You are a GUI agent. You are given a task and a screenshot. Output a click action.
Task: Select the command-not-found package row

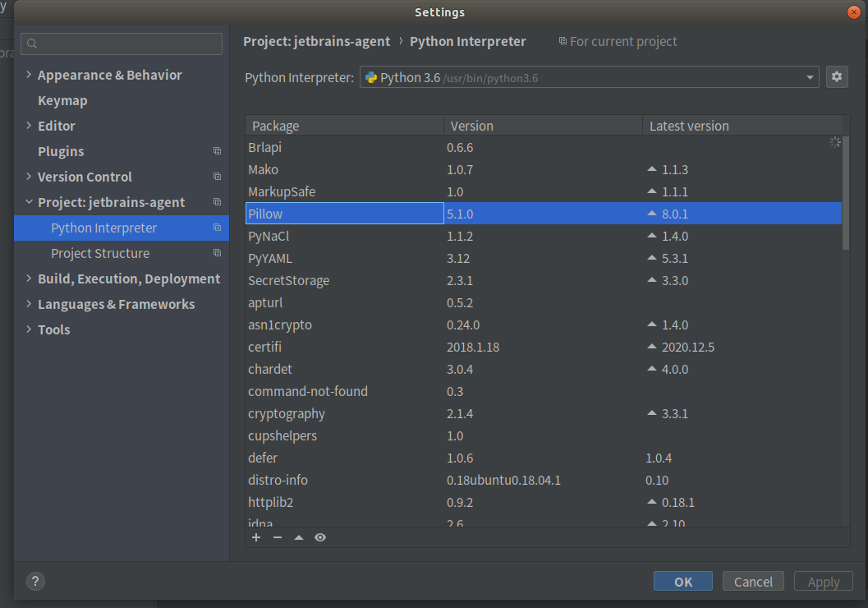[544, 391]
